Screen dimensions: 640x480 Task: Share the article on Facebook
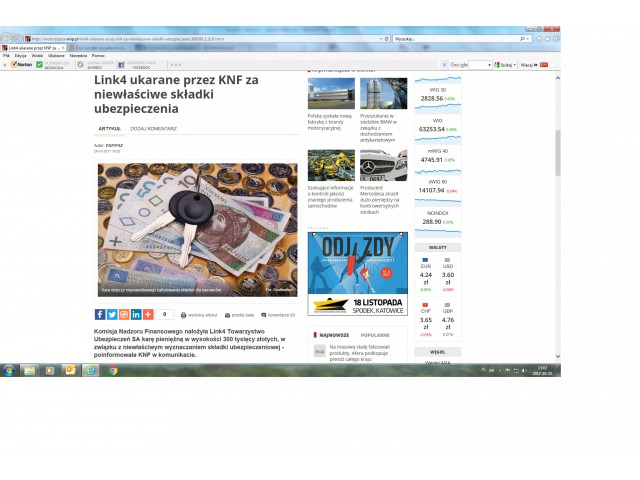(100, 314)
